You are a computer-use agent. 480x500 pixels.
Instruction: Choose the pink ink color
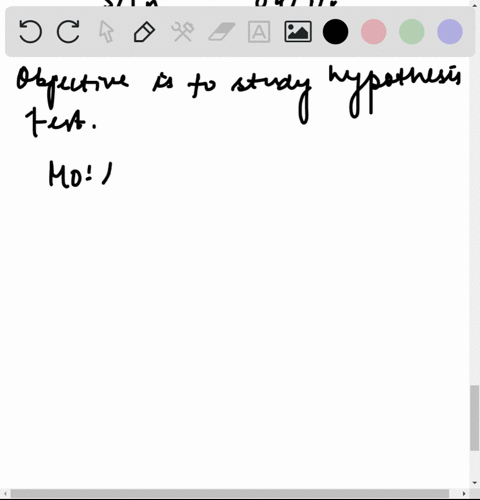pyautogui.click(x=374, y=32)
